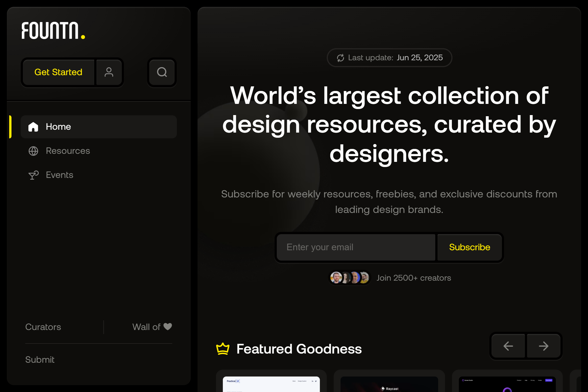Select the Resources menu item
Viewport: 588px width, 392px height.
(x=68, y=151)
